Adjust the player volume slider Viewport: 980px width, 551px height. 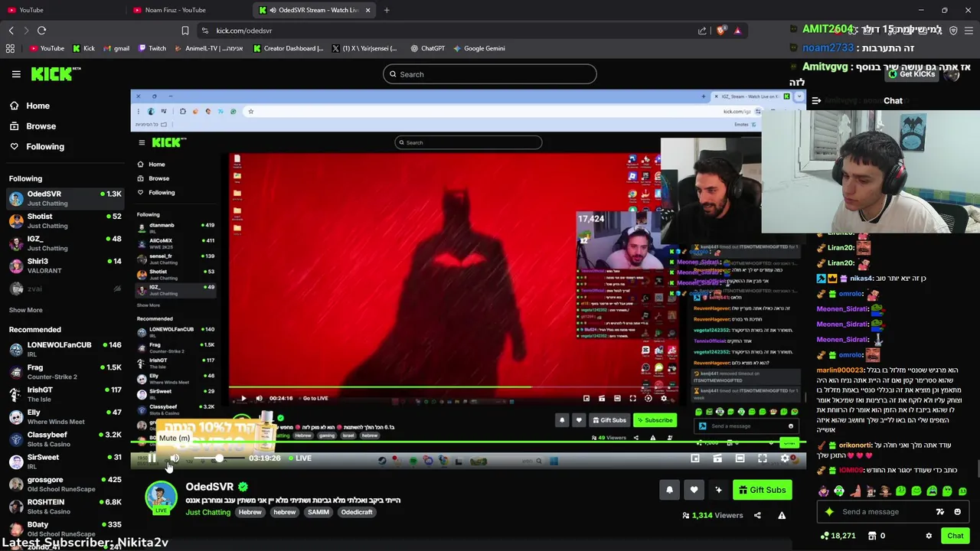coord(218,458)
